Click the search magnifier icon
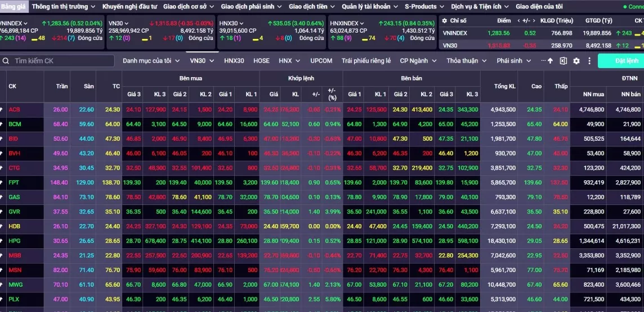The image size is (644, 312). [6, 61]
